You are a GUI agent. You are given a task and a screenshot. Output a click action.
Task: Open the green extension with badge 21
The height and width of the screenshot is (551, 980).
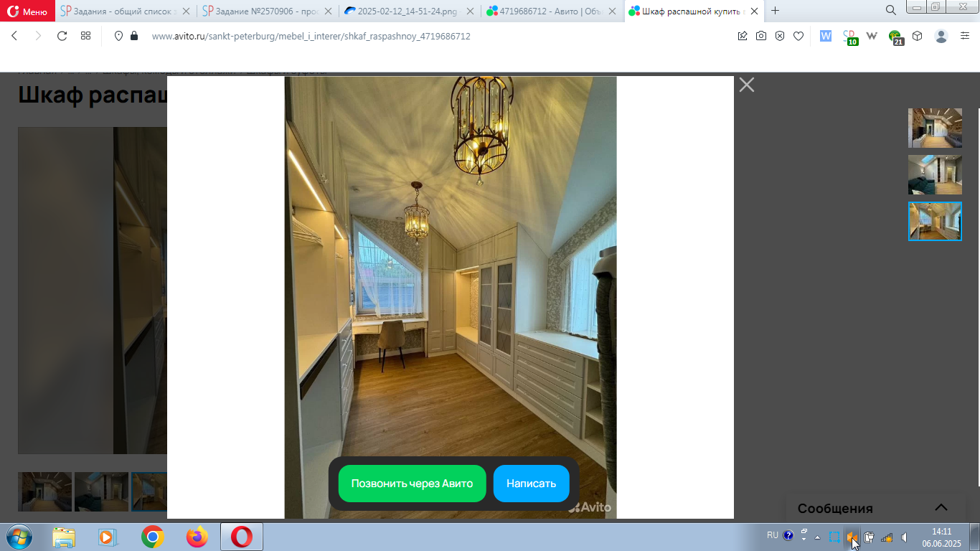[895, 37]
